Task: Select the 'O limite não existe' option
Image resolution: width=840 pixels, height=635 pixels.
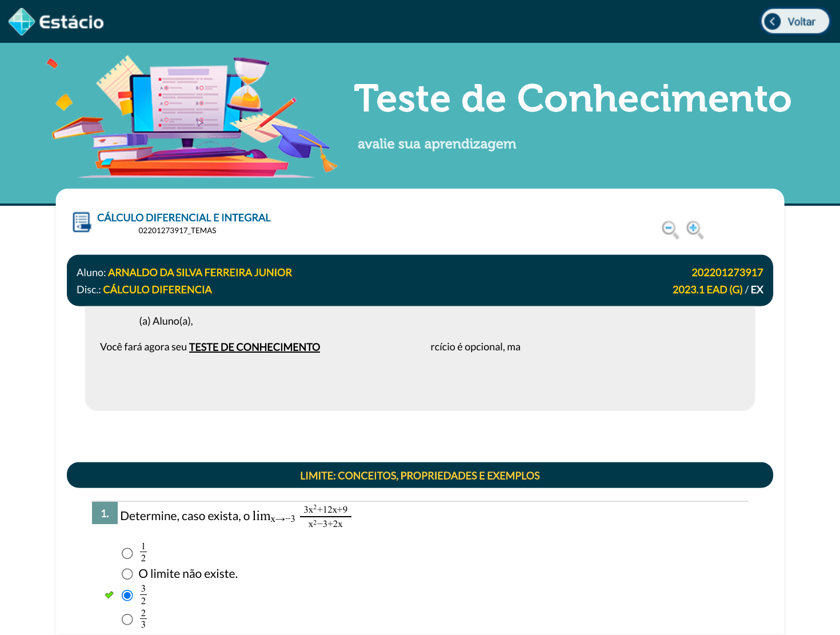Action: coord(127,574)
